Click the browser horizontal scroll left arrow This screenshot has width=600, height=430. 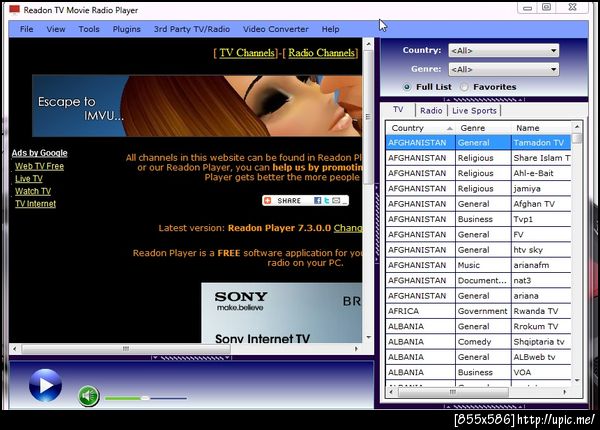[15, 349]
